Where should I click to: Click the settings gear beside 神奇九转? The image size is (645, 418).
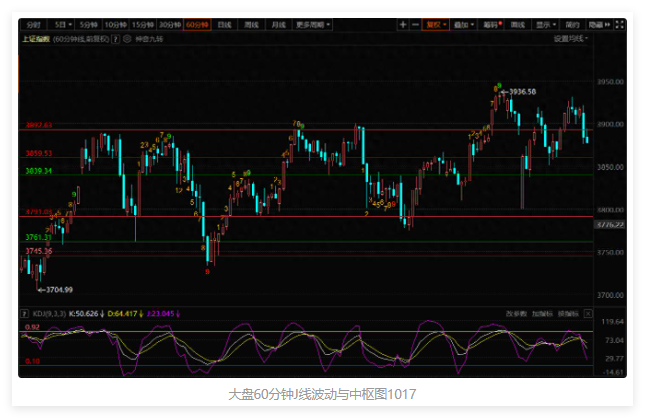tap(125, 39)
